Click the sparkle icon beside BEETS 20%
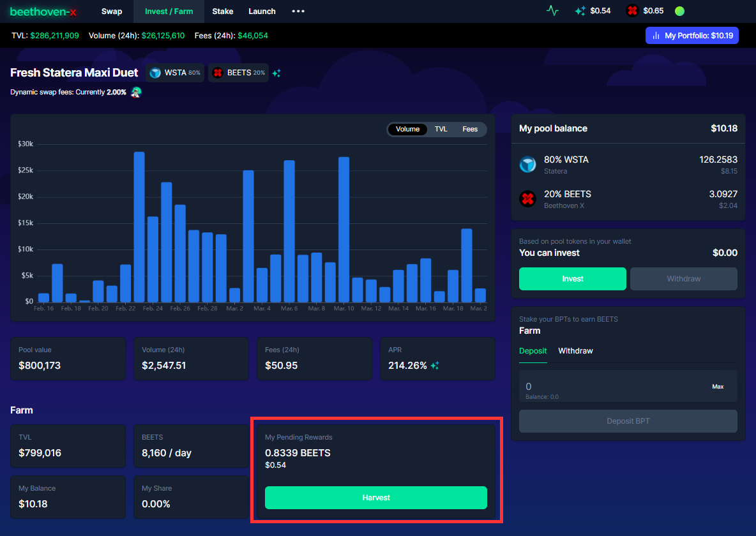Viewport: 756px width, 536px height. pos(276,73)
